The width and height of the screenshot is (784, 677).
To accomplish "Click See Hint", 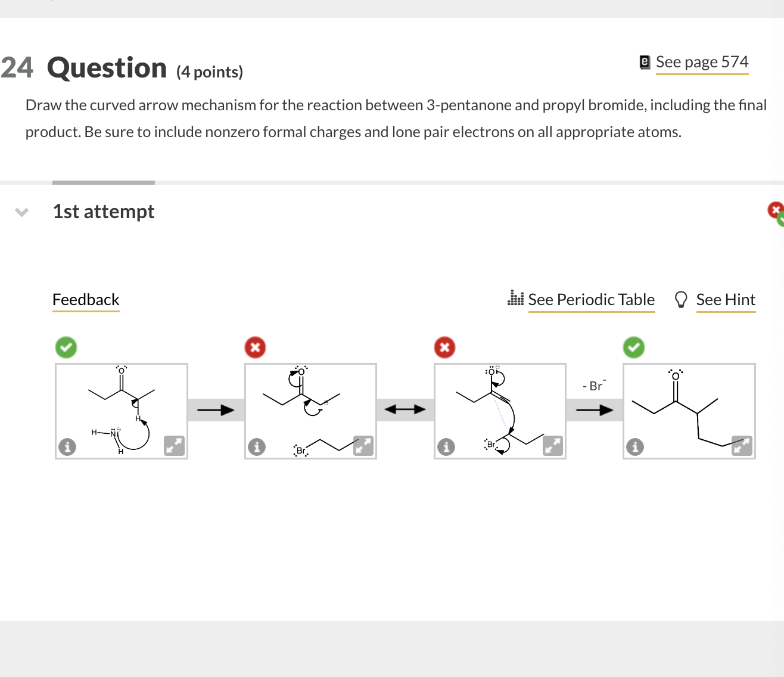I will tap(726, 299).
